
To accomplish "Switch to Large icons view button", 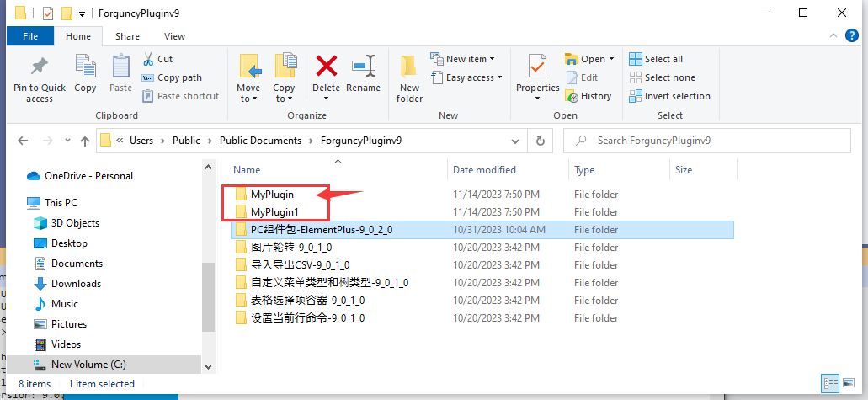I will (x=848, y=383).
